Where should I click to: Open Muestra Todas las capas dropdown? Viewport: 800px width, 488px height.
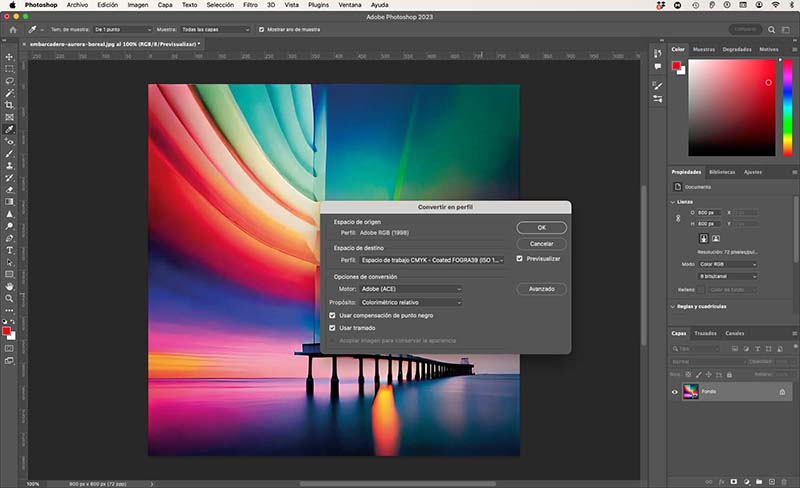tap(215, 30)
